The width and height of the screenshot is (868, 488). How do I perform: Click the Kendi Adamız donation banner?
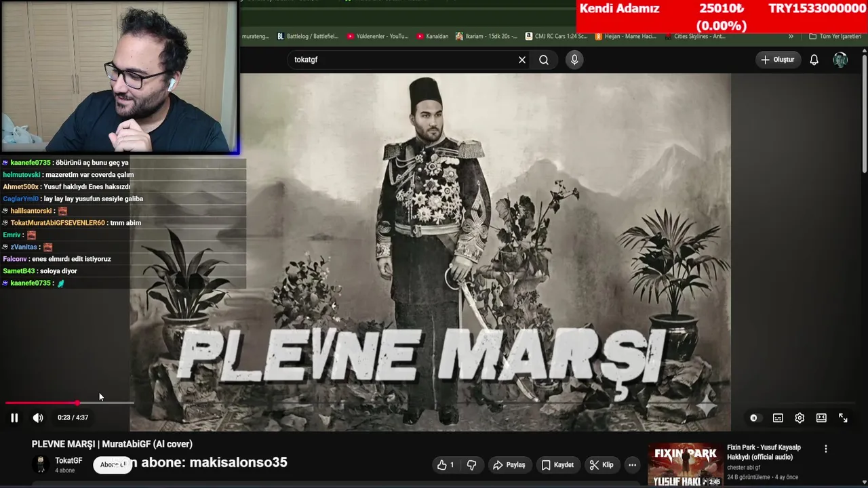click(x=722, y=16)
